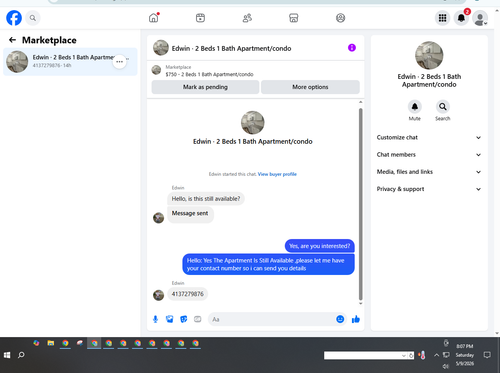Screen dimensions: 500x373
Task: Click the message 'Hello, is this still available?'
Action: 206,199
